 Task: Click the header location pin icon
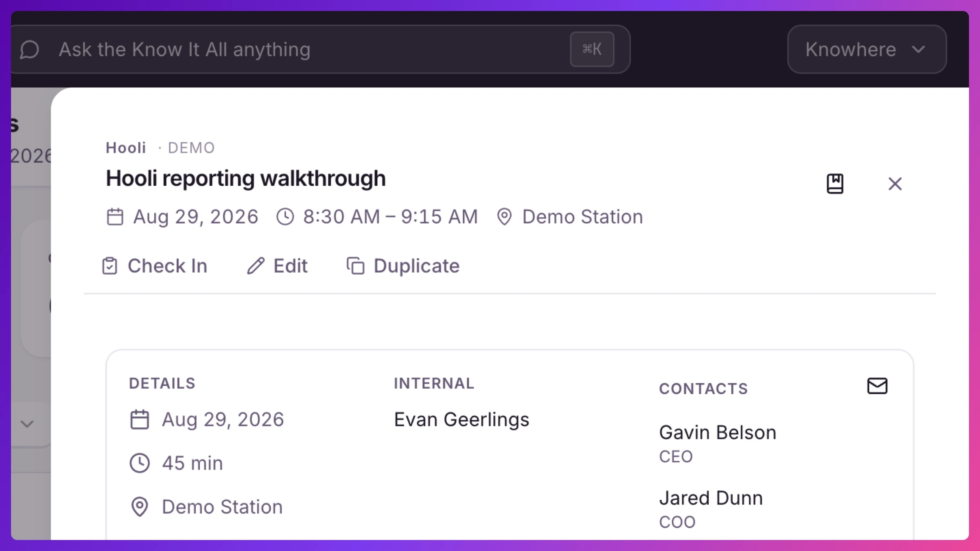coord(504,217)
